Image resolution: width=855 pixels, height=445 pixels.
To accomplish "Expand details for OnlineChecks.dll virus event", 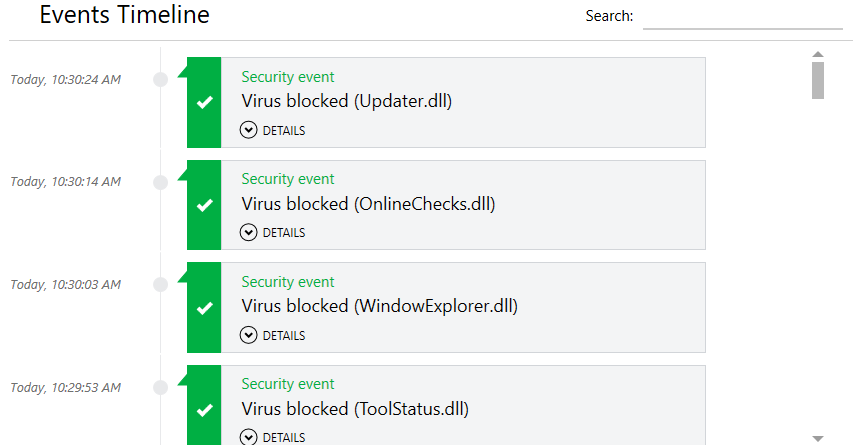I will click(273, 233).
